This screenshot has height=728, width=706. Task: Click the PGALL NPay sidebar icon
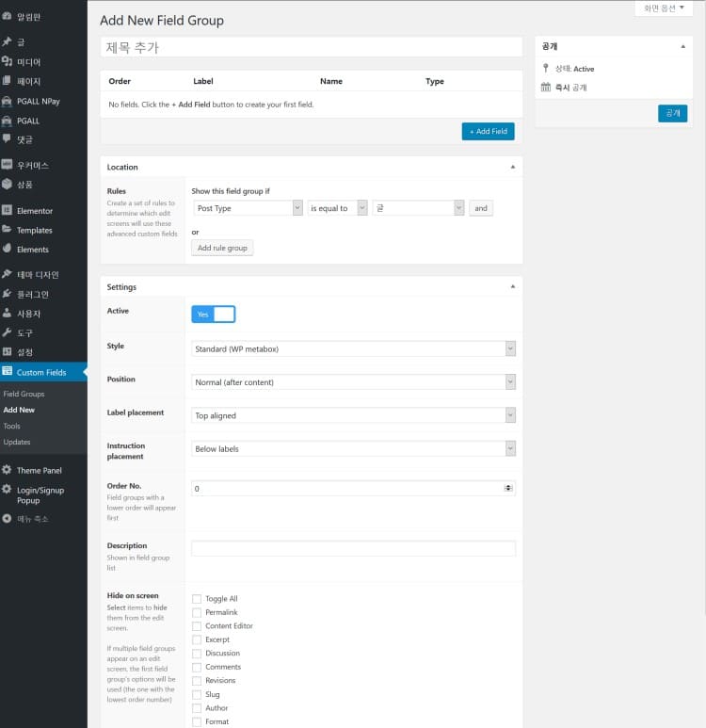click(8, 101)
